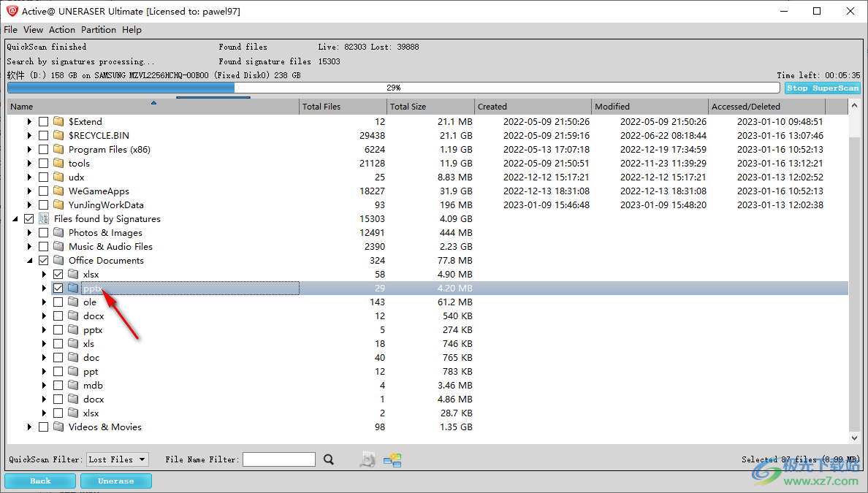Click the SuperScan progress bar at 29%

point(394,88)
